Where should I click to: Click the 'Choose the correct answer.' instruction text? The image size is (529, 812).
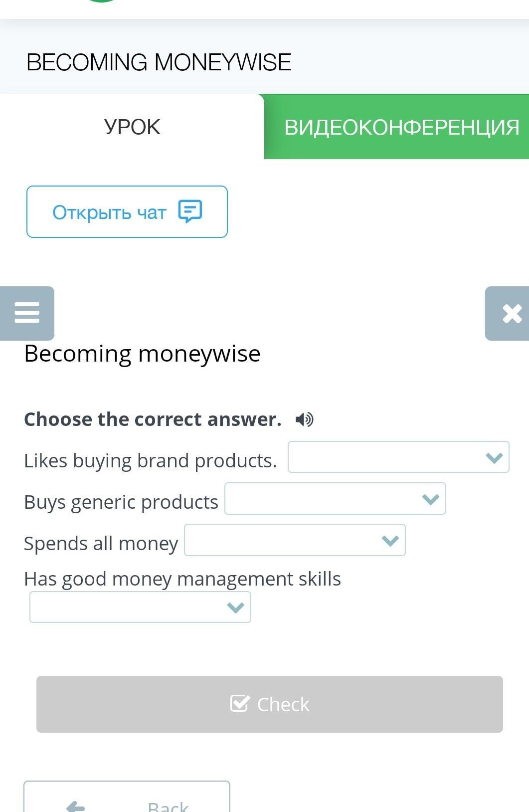tap(153, 419)
